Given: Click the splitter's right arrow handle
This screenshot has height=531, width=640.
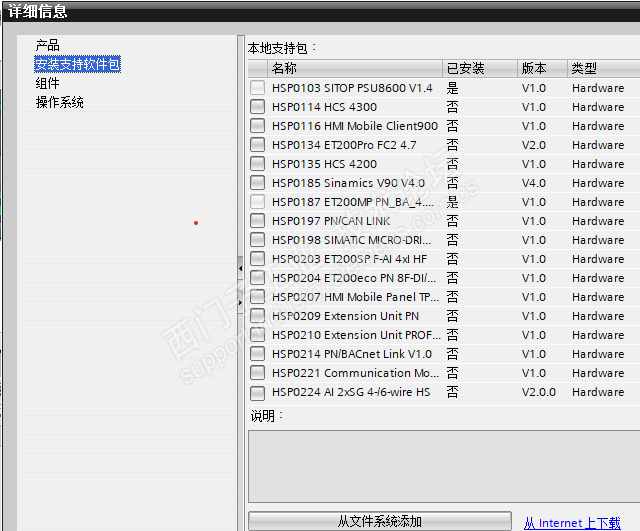Looking at the screenshot, I should click(240, 302).
